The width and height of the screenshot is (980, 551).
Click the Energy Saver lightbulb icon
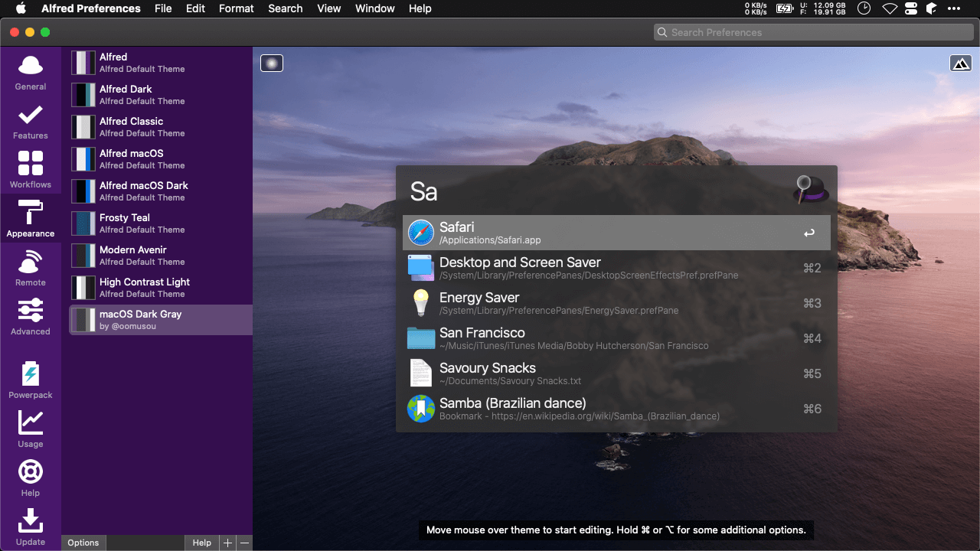click(x=421, y=303)
